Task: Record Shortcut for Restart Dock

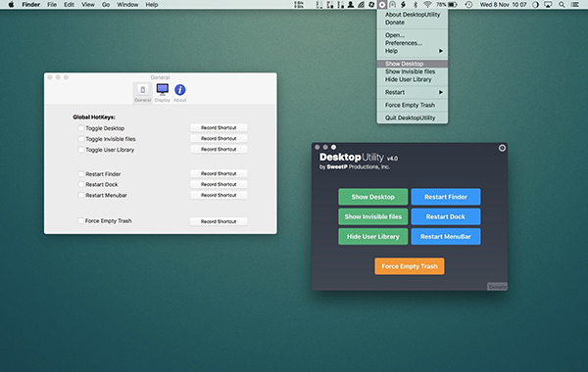Action: tap(219, 184)
